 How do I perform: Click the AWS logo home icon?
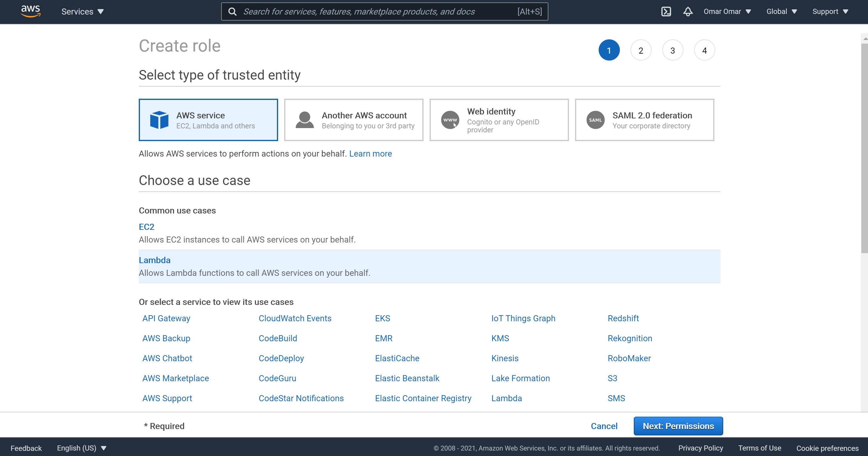click(x=31, y=11)
